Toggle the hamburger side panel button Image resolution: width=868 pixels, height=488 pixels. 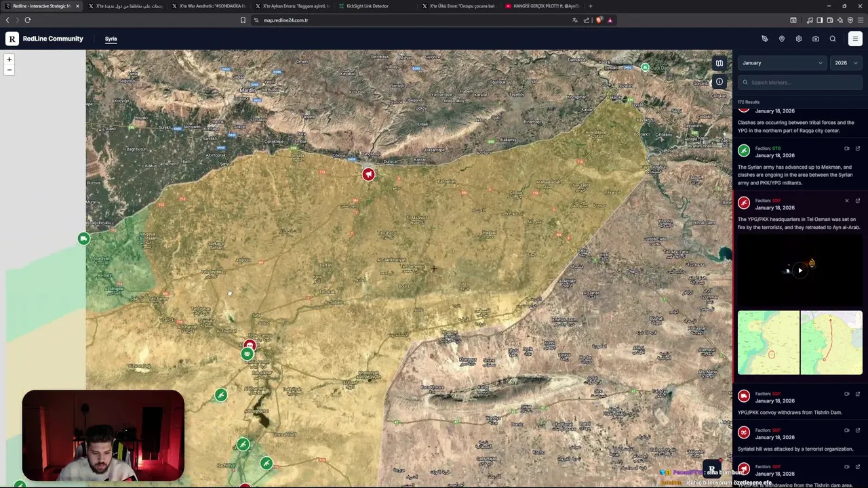click(x=855, y=39)
